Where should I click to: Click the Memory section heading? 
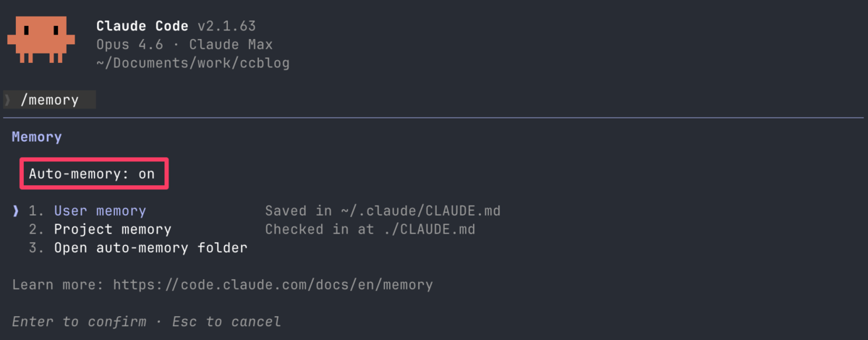37,137
